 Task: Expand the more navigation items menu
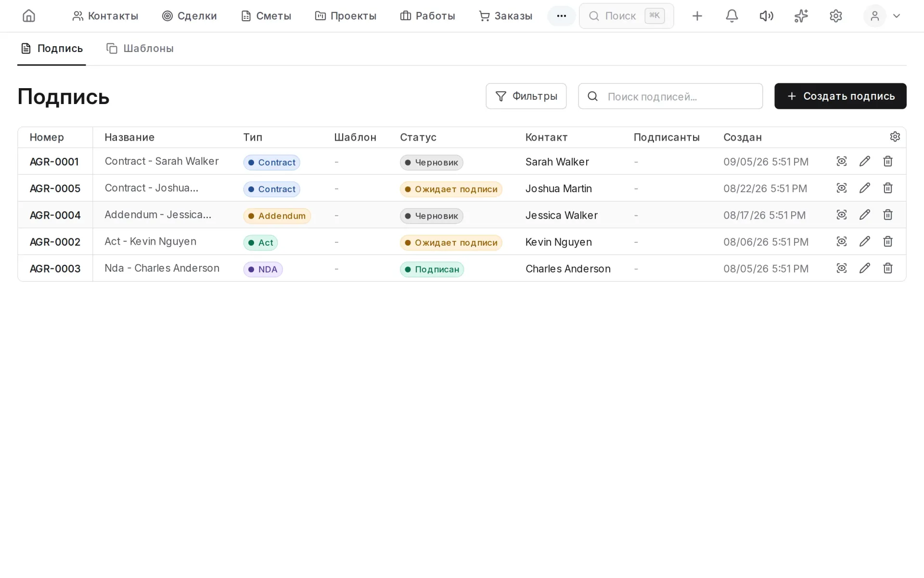pyautogui.click(x=561, y=16)
